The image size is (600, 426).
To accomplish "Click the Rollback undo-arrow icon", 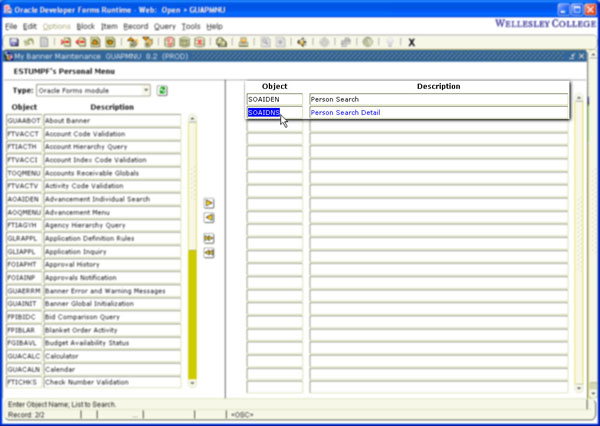I will tap(29, 42).
